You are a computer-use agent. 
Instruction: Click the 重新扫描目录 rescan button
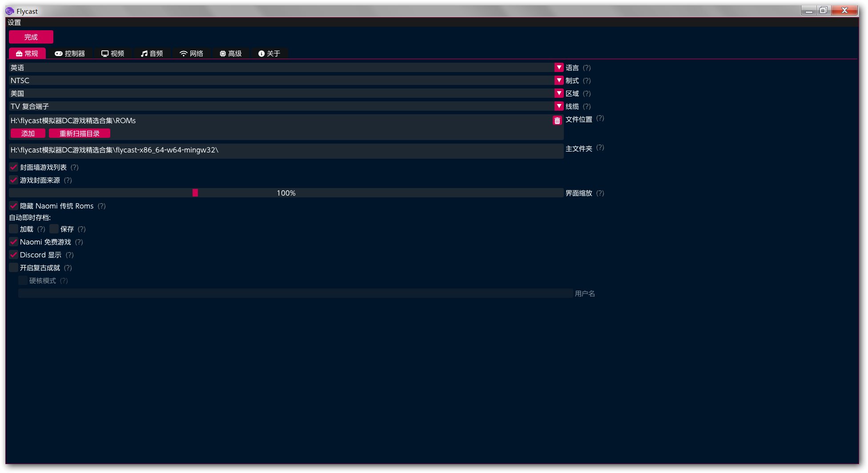[80, 133]
